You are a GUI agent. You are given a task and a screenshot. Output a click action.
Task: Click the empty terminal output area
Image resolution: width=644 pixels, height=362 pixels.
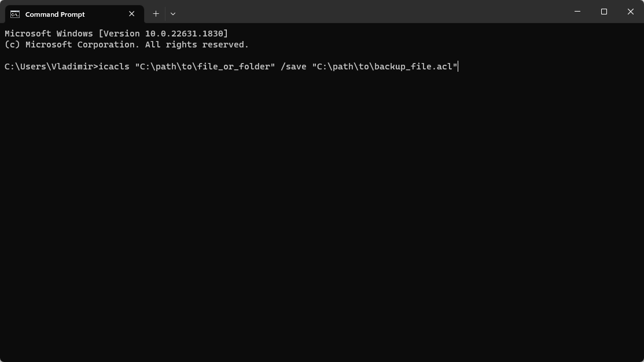tap(322, 220)
